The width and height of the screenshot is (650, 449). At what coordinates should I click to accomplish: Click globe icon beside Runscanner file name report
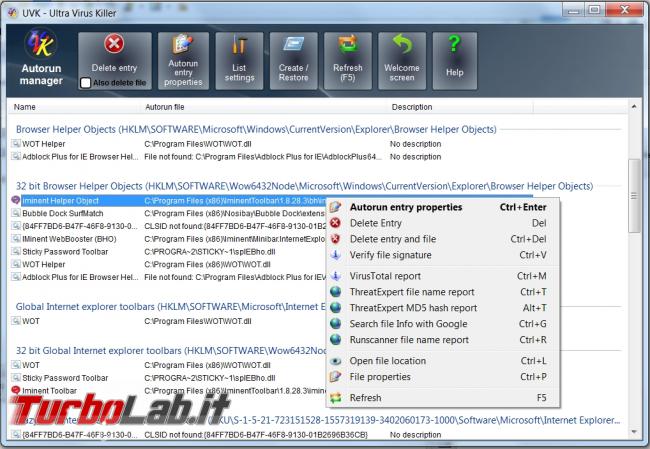click(x=335, y=340)
